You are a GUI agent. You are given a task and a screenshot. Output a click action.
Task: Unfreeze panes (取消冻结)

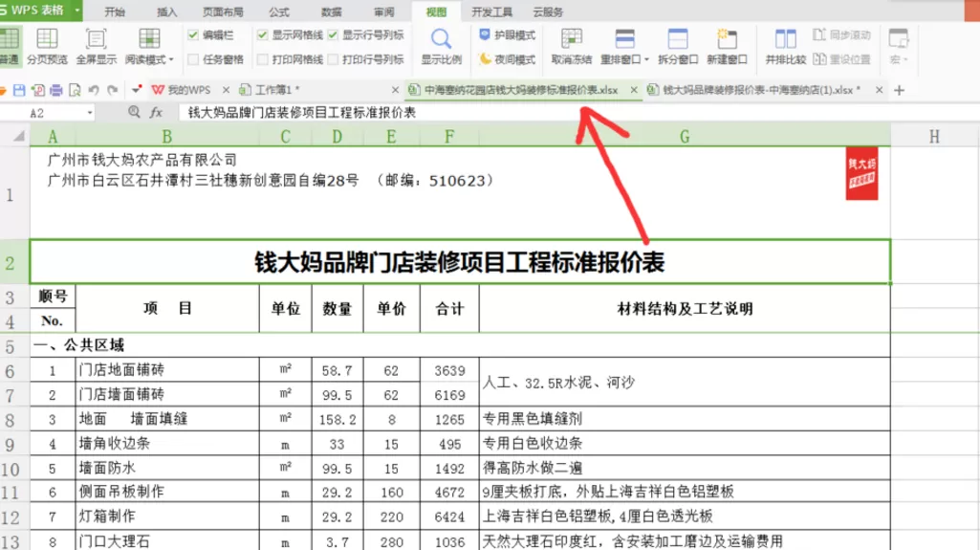tap(571, 46)
